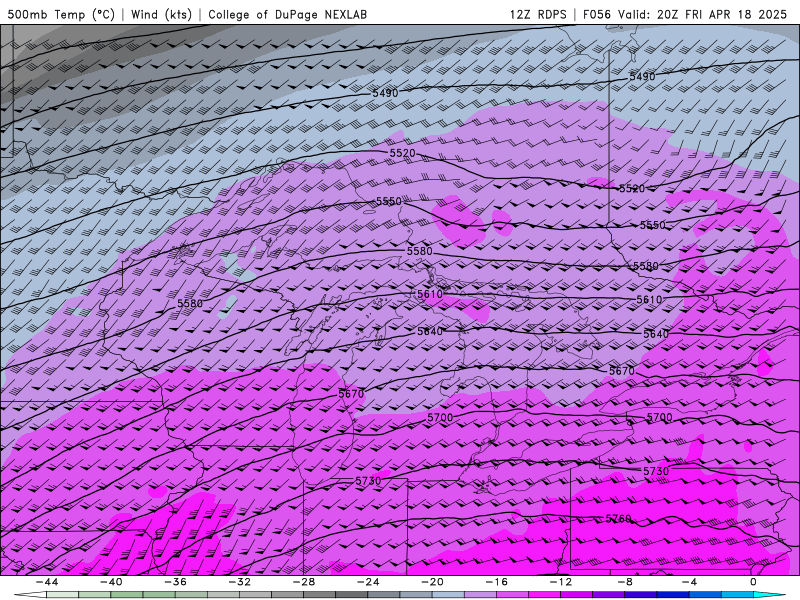Click the 5670 contour label near the right edge
Image resolution: width=800 pixels, height=600 pixels.
click(621, 371)
